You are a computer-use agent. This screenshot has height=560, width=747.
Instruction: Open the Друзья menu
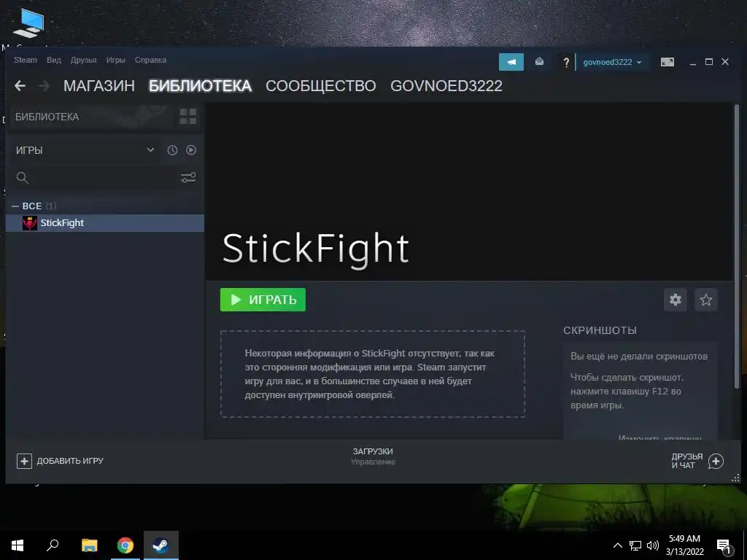[x=83, y=60]
